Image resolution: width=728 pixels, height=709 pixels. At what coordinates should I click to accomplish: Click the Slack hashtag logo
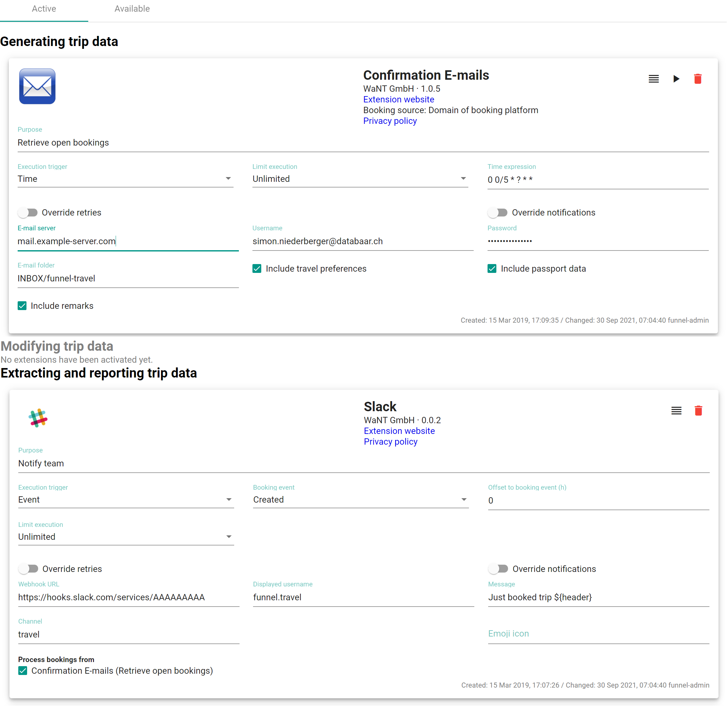tap(38, 418)
